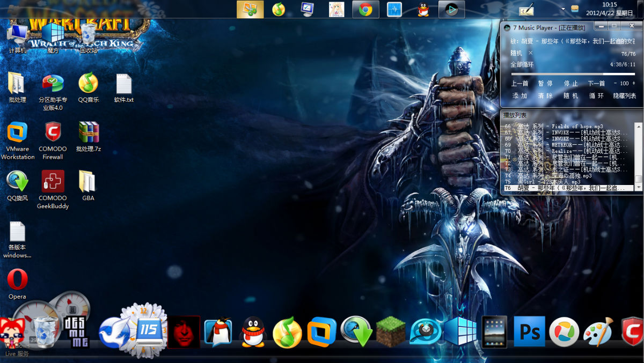Open the clock showing 10:15 in the tray
The width and height of the screenshot is (644, 363).
click(609, 9)
